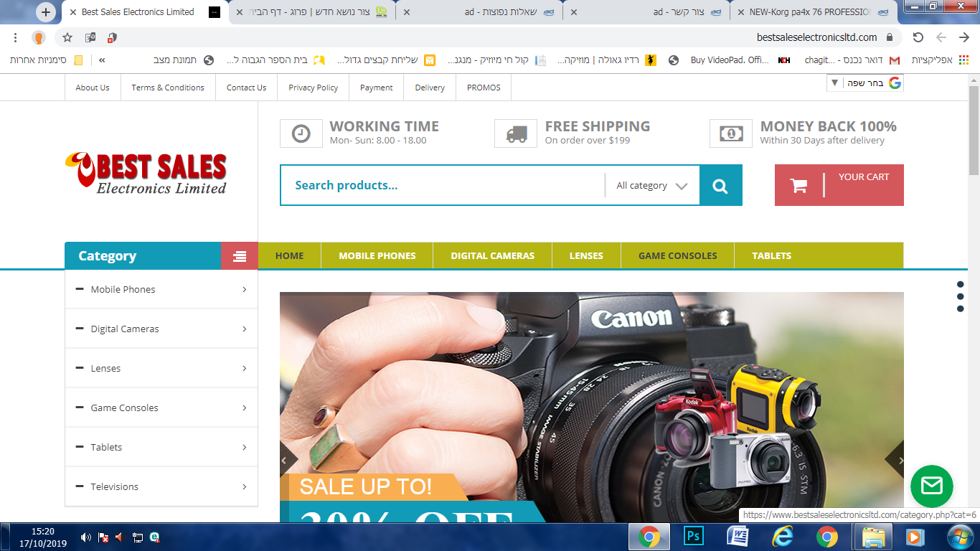Open the Apps אפליקציות bookmark shortcut
The width and height of the screenshot is (980, 551).
coord(941,60)
